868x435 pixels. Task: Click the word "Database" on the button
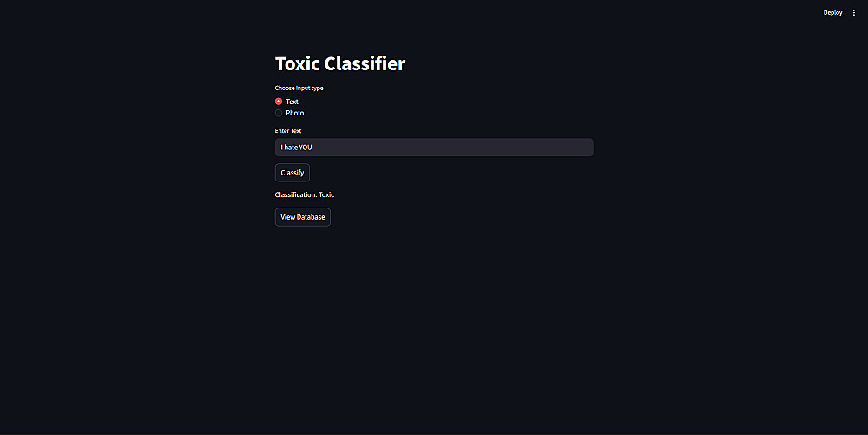[x=311, y=217]
